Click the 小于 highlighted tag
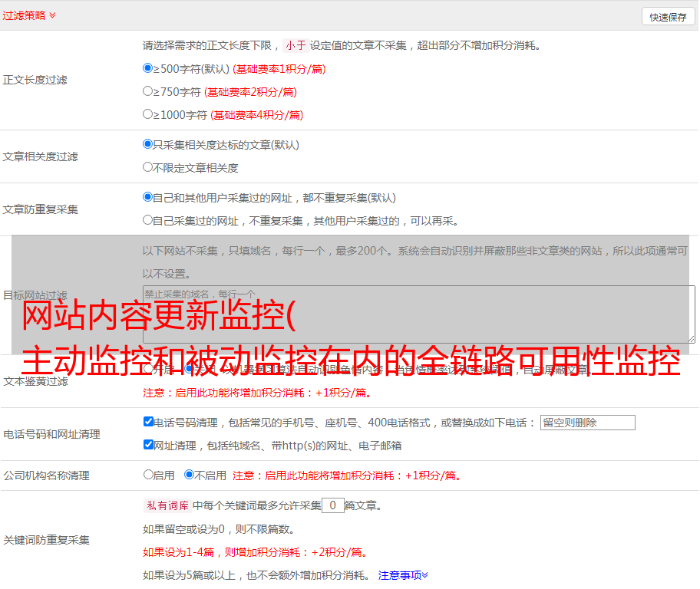Screen dimensions: 700x589 [x=296, y=45]
